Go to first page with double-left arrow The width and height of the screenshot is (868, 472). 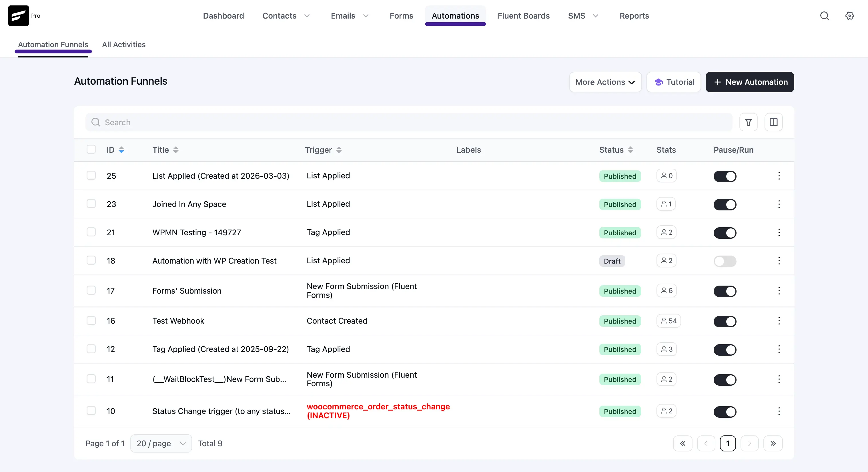682,443
